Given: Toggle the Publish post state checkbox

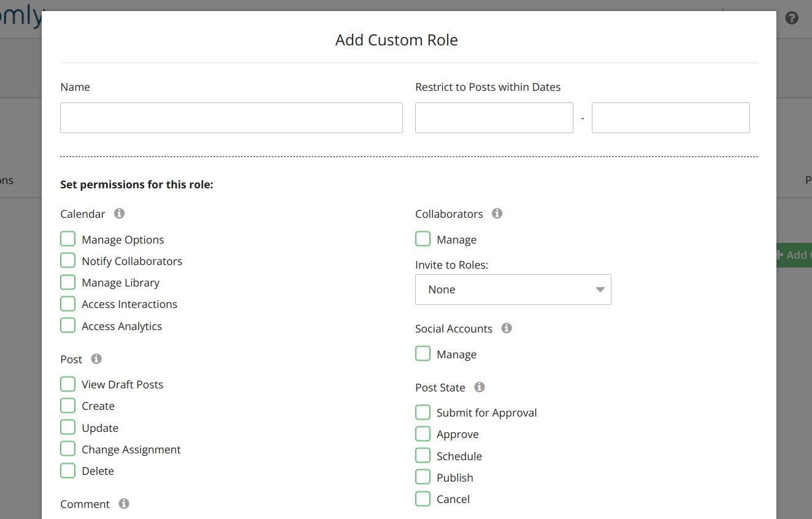Looking at the screenshot, I should point(423,477).
